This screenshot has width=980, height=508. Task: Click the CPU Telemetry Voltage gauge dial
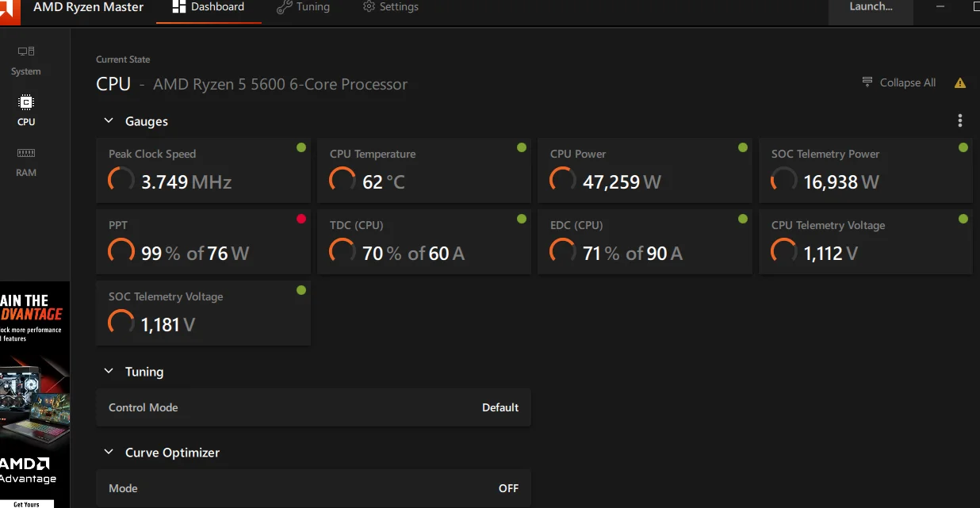click(x=784, y=251)
